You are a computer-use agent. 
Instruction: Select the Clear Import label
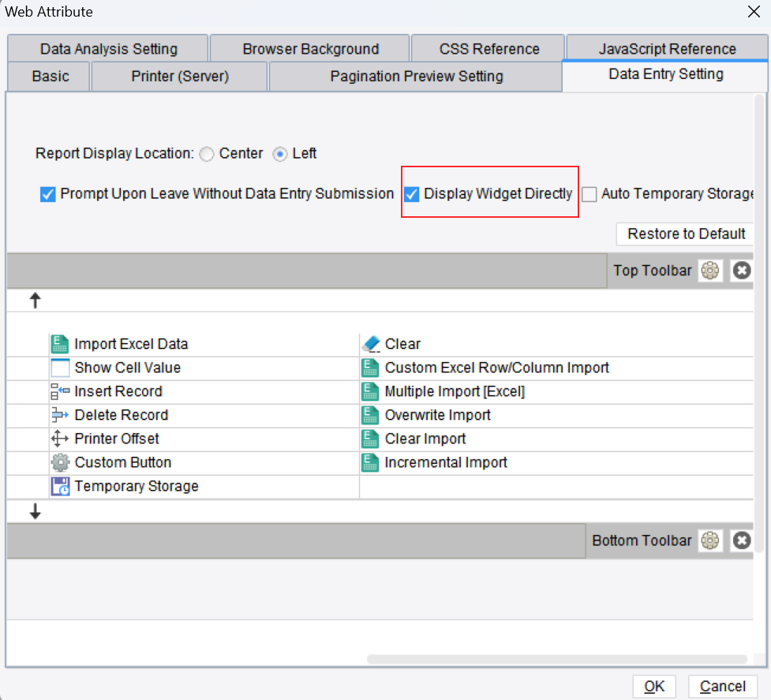(425, 439)
